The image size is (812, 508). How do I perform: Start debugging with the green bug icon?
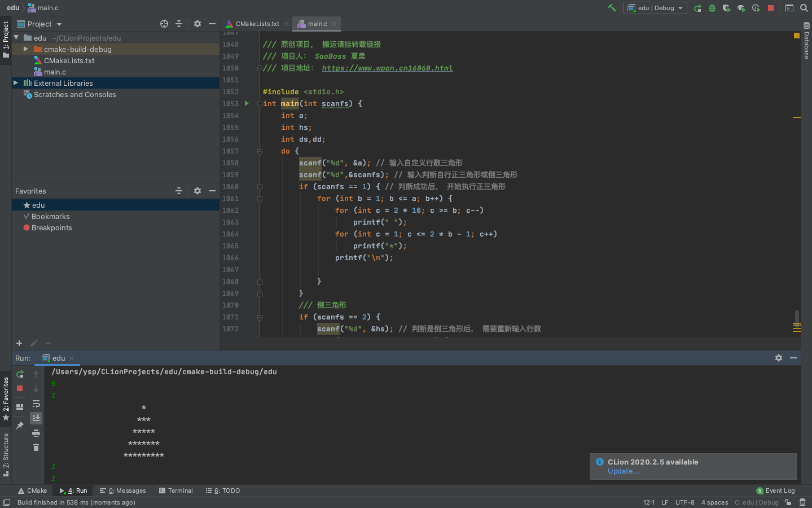[712, 8]
